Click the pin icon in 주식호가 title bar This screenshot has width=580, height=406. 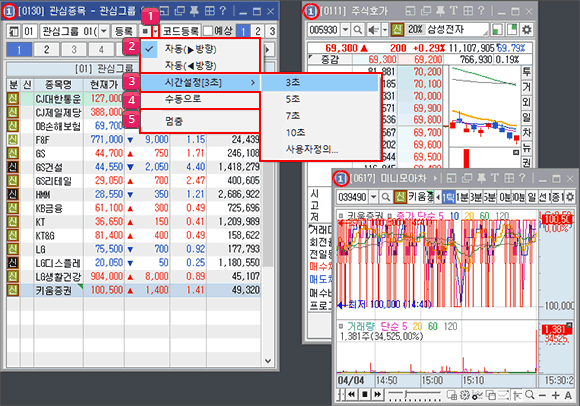(440, 11)
